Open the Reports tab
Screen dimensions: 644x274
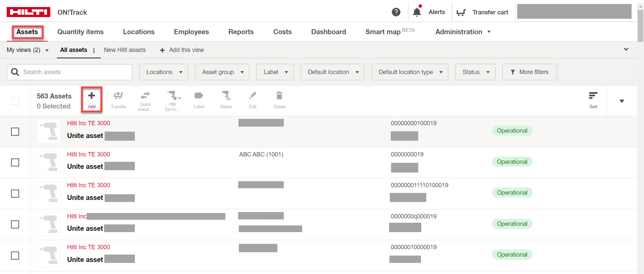[241, 32]
